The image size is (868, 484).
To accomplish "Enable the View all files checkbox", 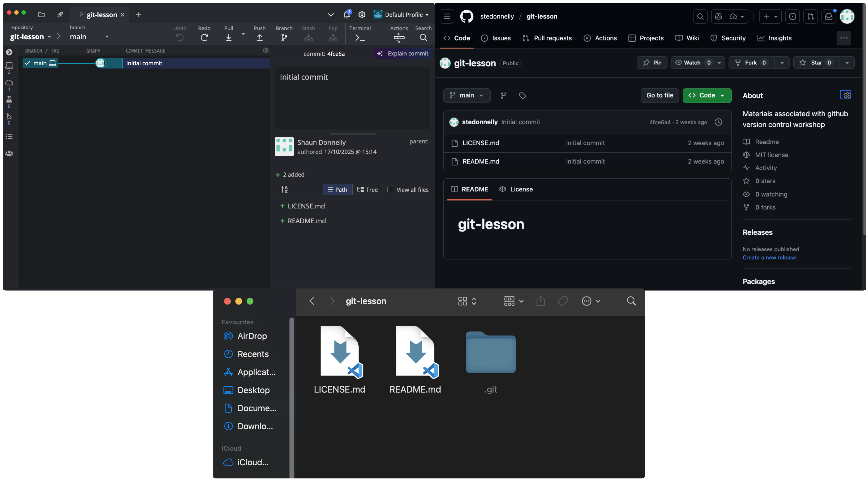I will [390, 190].
